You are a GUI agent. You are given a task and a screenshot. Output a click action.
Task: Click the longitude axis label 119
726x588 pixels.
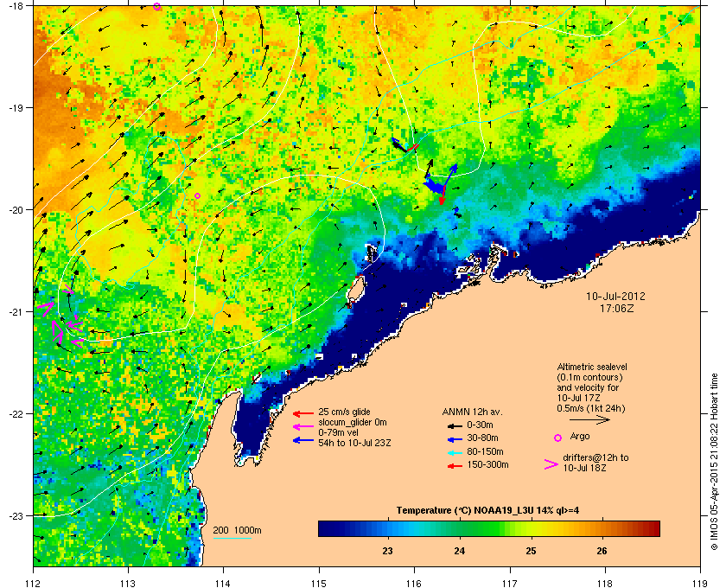[x=700, y=583]
